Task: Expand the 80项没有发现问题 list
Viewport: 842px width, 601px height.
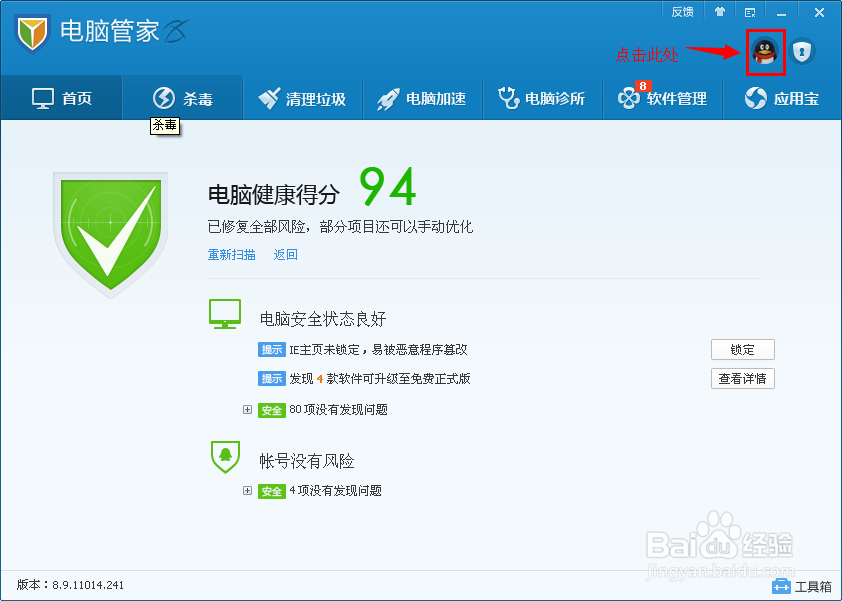Action: click(247, 410)
